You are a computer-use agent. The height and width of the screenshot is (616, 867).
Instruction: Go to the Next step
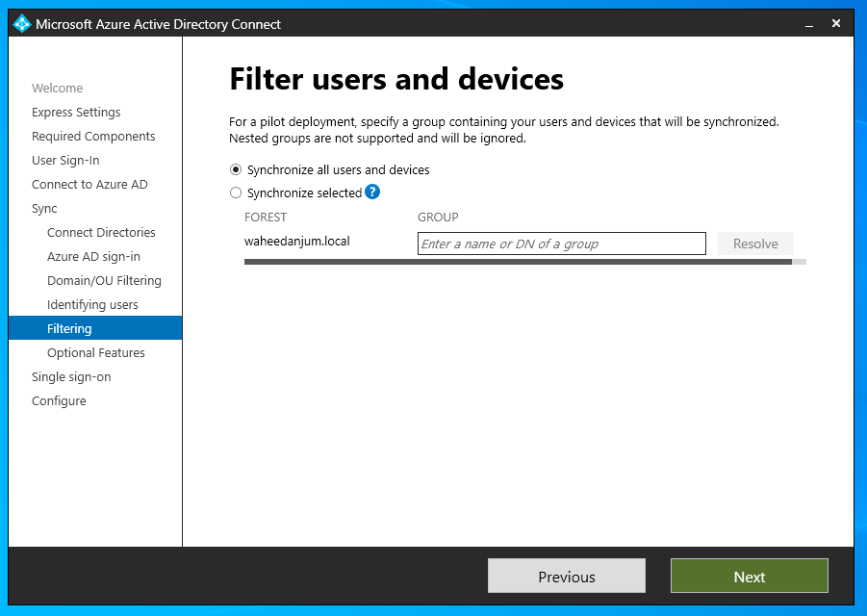click(750, 577)
